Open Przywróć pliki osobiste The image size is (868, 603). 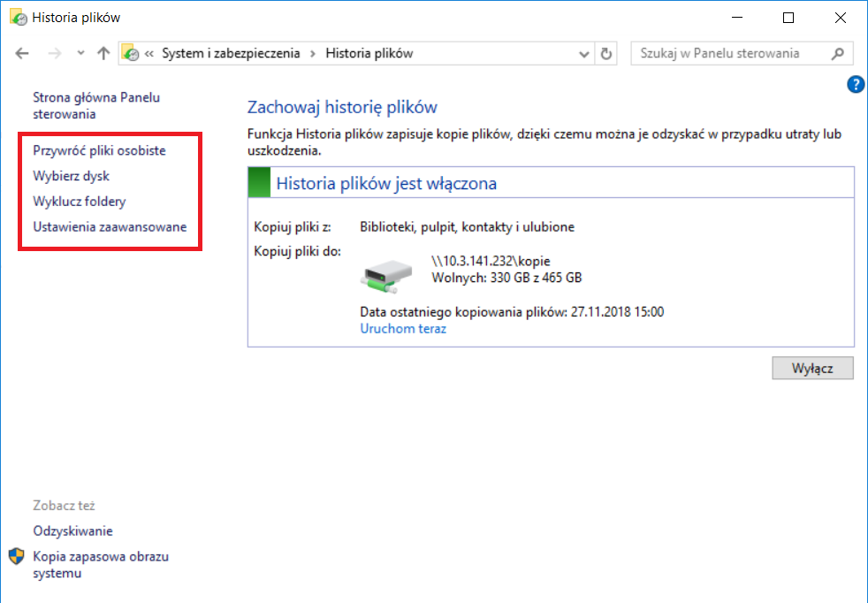(99, 150)
